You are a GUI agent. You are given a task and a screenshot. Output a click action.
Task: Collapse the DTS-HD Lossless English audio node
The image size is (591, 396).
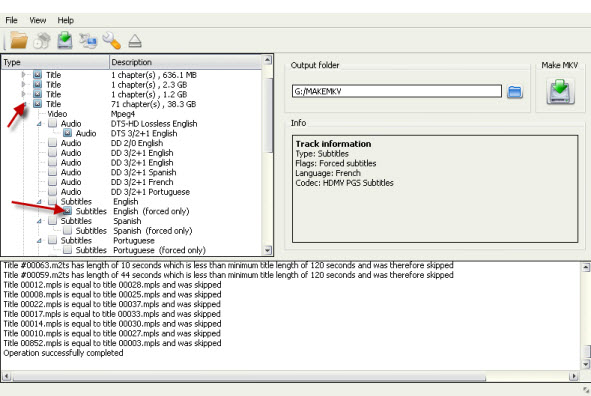(x=39, y=124)
